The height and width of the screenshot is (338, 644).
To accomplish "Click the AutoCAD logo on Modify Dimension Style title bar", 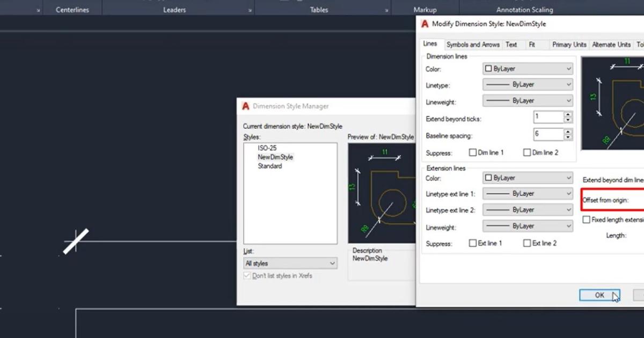I will point(423,24).
